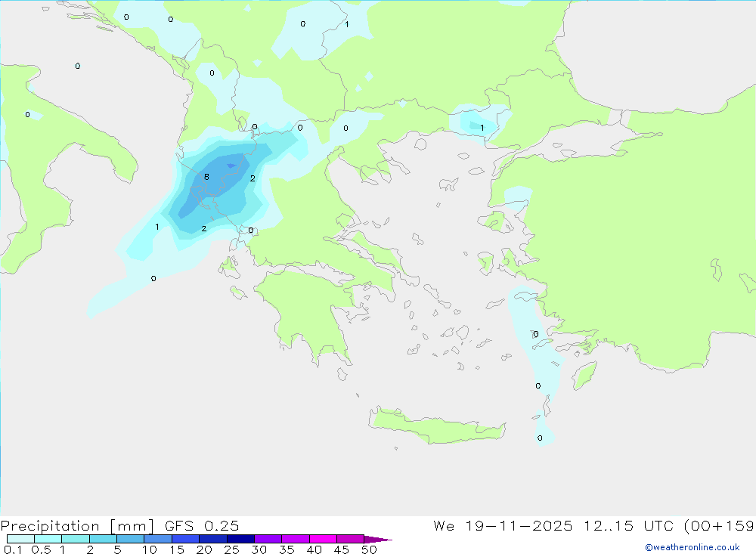
Task: Click the '5' legend scale label
Action: 117,549
